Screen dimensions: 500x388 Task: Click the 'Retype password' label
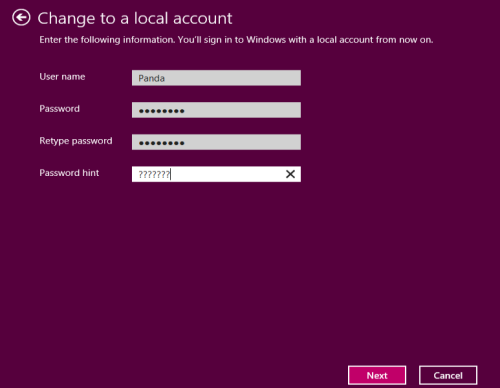click(76, 141)
